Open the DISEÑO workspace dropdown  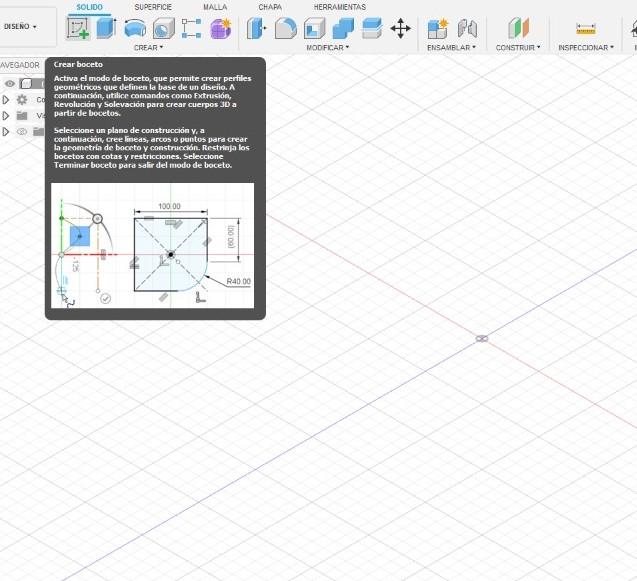20,26
